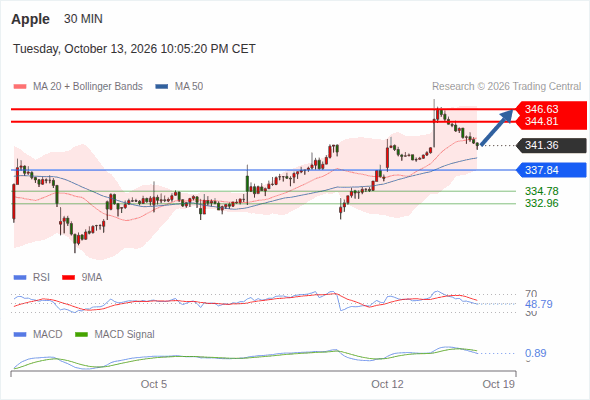Click the MACD Signal legend label

coord(125,335)
